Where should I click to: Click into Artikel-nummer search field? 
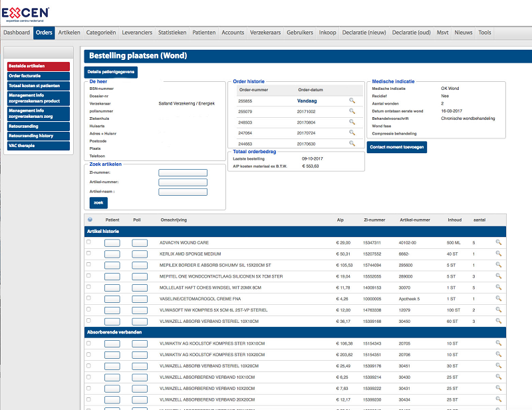pos(183,182)
